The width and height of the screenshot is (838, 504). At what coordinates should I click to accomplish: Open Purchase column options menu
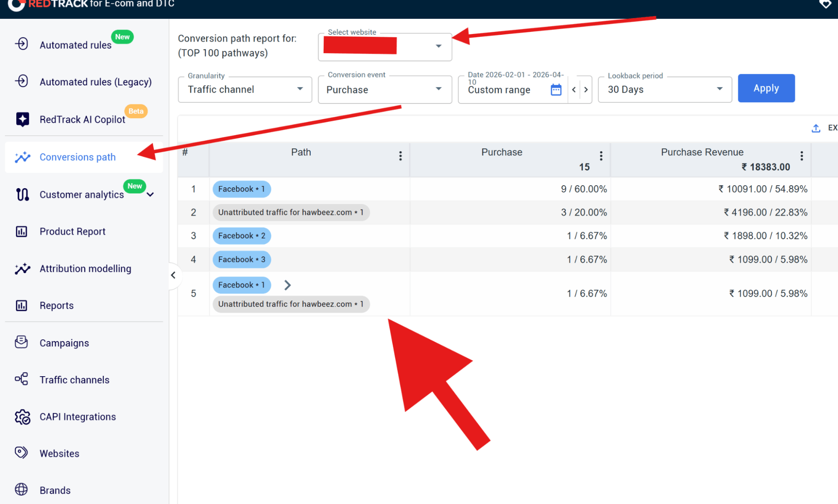[x=601, y=156]
